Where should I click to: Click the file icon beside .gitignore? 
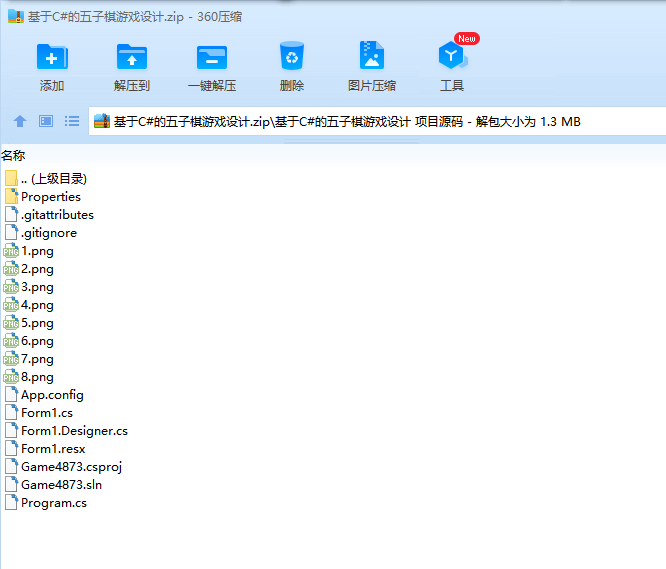coord(11,232)
